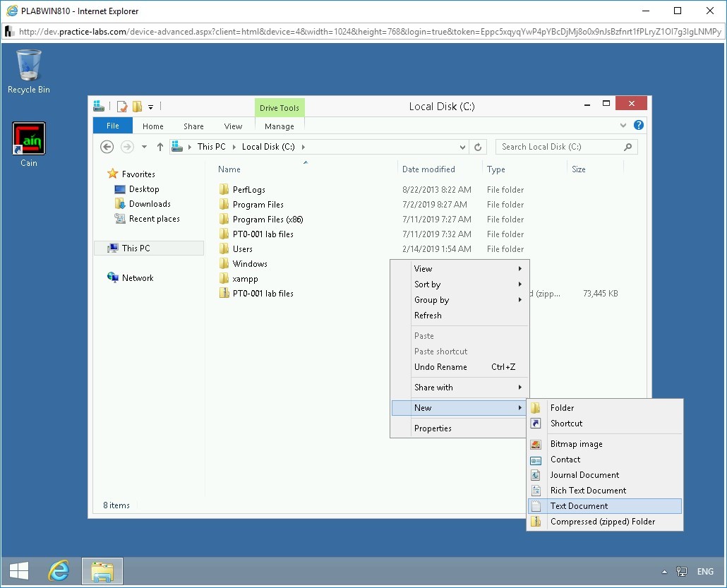This screenshot has width=727, height=588.
Task: Switch to the View ribbon tab
Action: point(233,126)
